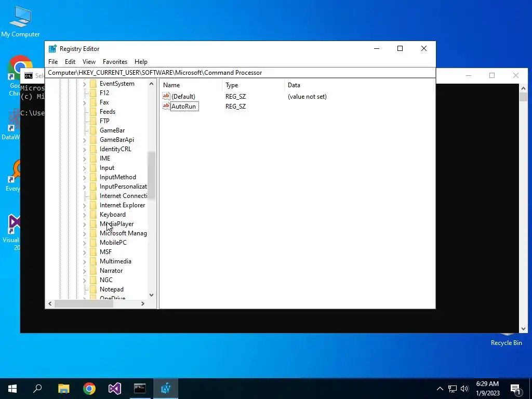
Task: Select the F12 folder icon
Action: coord(94,93)
